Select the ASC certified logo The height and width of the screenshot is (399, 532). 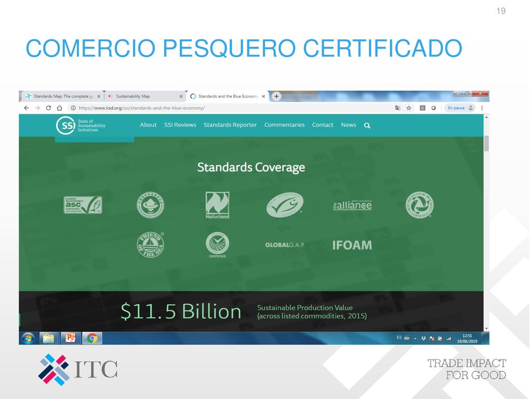point(83,205)
